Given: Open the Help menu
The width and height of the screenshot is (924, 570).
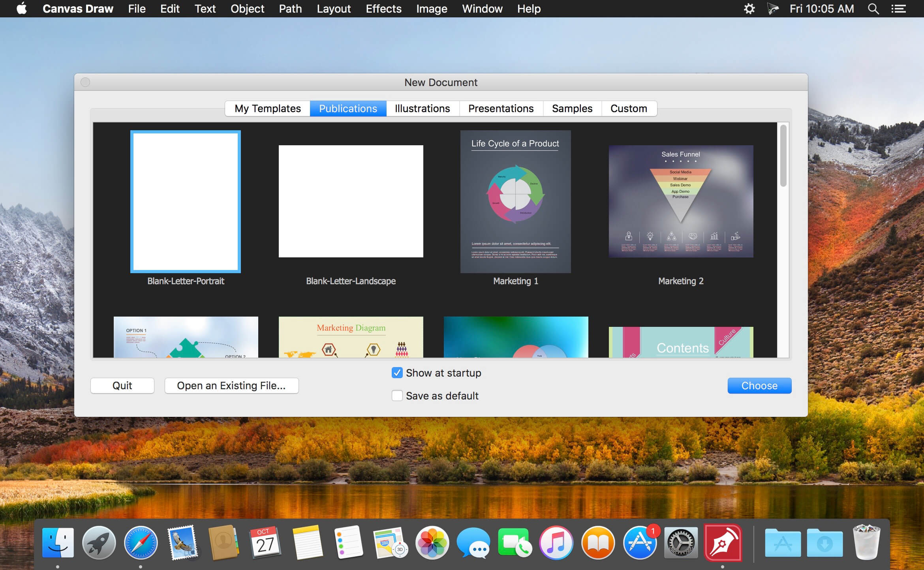Looking at the screenshot, I should 529,9.
